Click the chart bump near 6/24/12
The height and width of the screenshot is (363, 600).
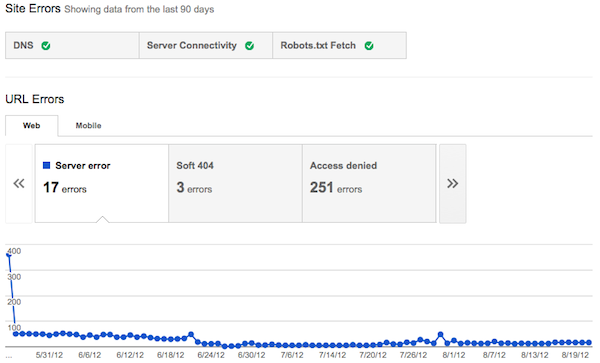pos(191,334)
